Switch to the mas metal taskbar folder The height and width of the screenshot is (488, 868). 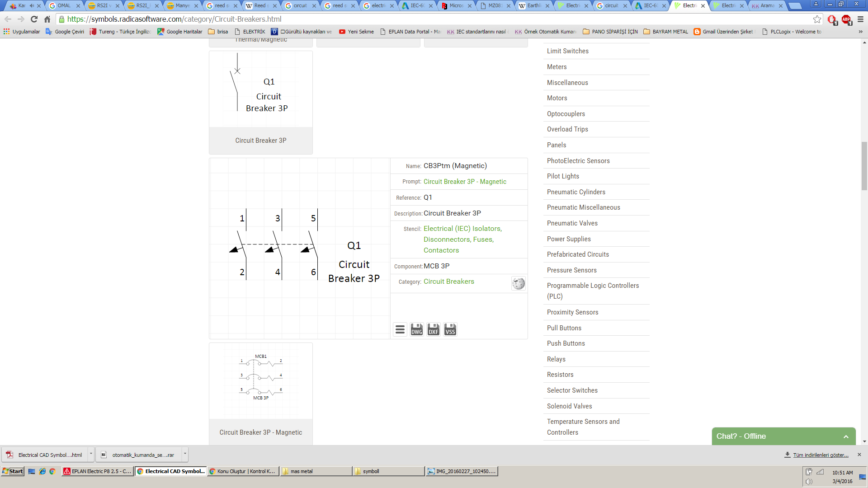(316, 471)
